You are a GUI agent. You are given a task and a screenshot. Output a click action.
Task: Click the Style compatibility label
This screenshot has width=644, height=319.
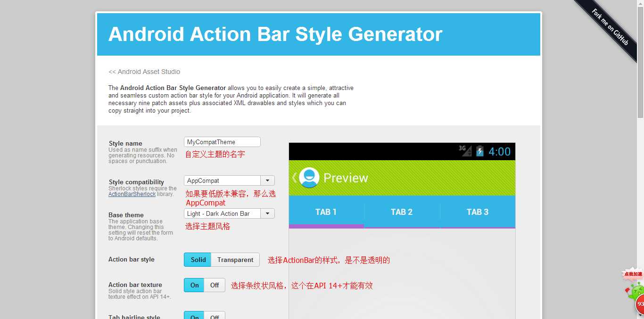click(136, 182)
